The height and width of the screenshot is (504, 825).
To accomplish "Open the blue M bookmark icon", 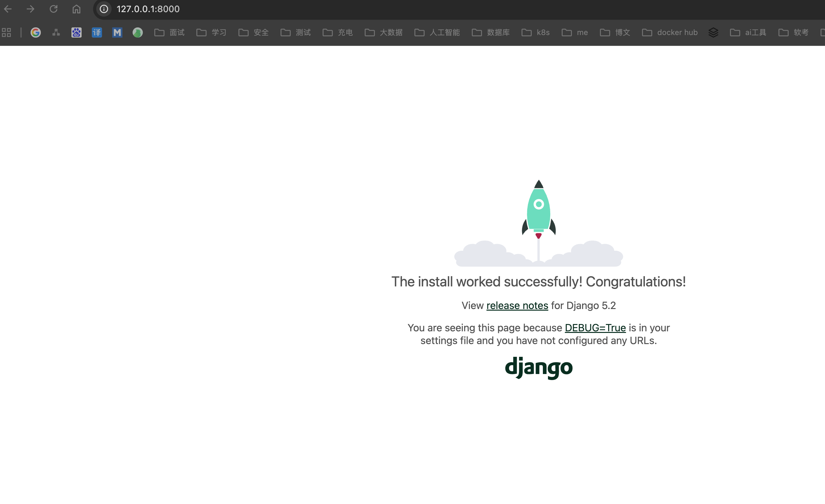I will pyautogui.click(x=117, y=32).
